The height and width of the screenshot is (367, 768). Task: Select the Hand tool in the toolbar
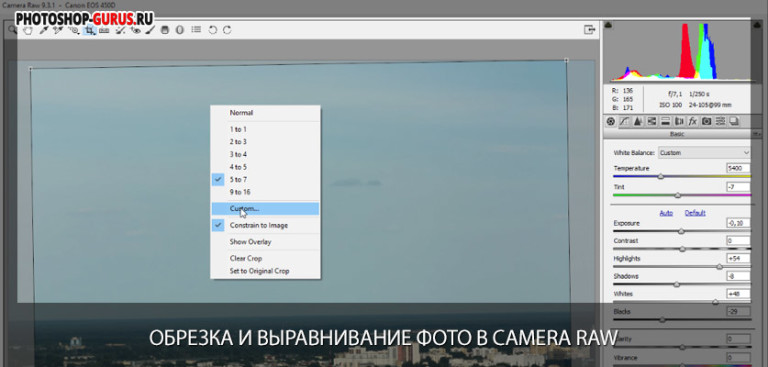click(x=28, y=30)
